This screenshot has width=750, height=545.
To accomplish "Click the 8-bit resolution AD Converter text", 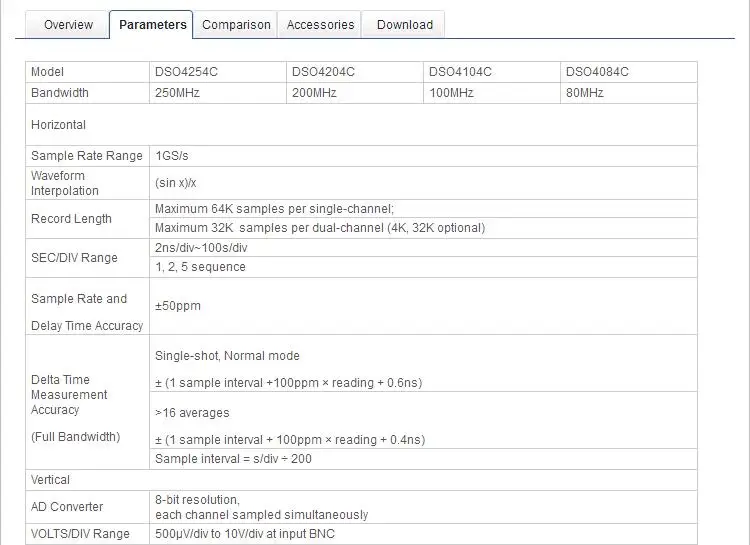I will tap(197, 500).
